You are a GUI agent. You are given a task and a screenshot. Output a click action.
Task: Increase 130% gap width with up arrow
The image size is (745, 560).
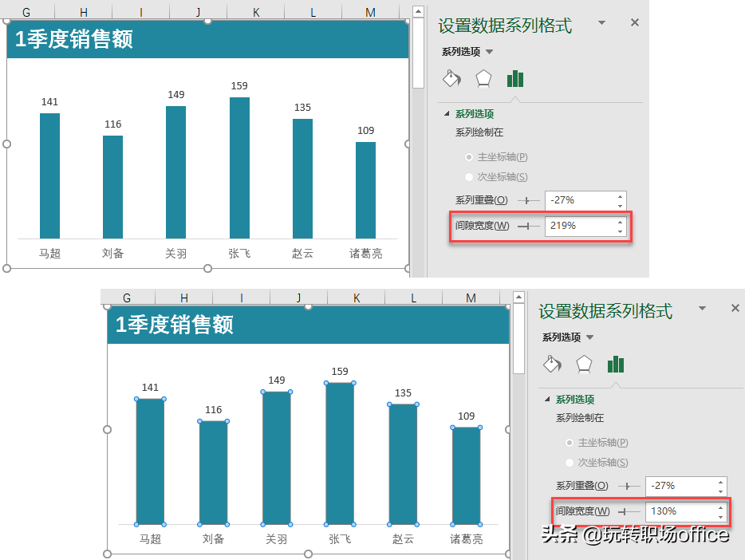(x=721, y=507)
